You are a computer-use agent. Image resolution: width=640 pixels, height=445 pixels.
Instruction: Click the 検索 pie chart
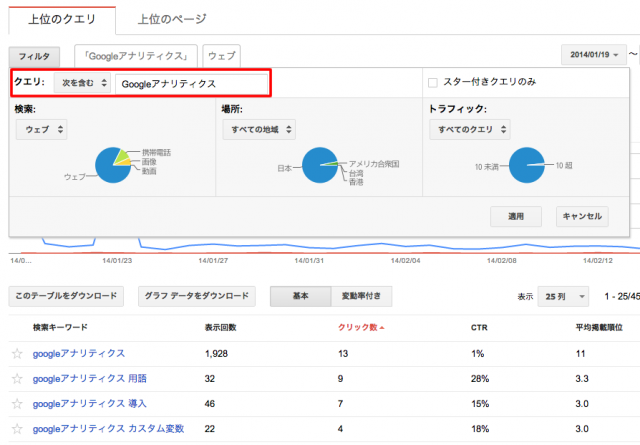[113, 165]
